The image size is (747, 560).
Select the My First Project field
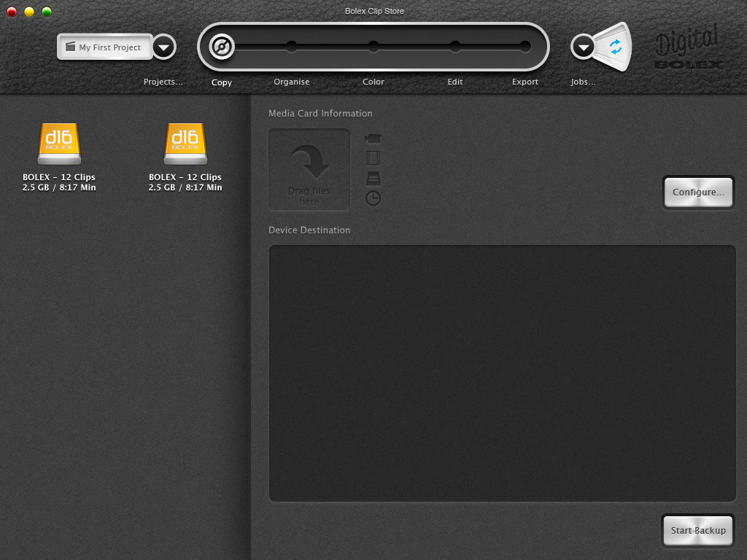[x=105, y=47]
